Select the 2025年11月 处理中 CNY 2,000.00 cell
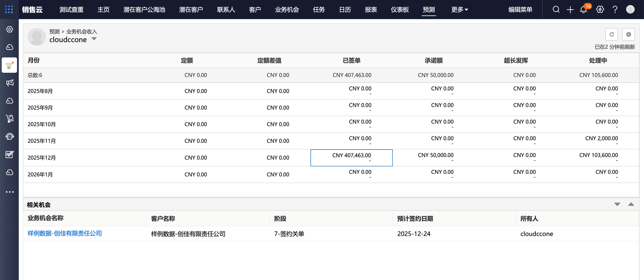644x280 pixels. (601, 139)
